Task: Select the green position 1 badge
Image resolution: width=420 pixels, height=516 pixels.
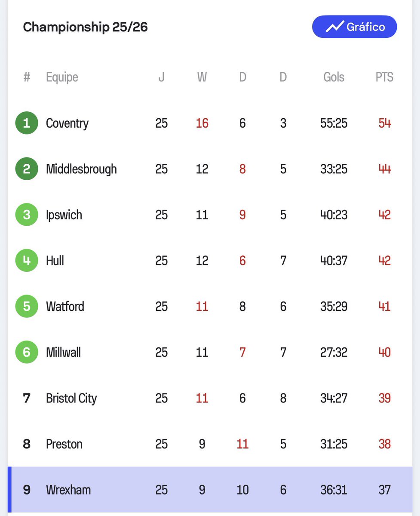Action: point(27,123)
